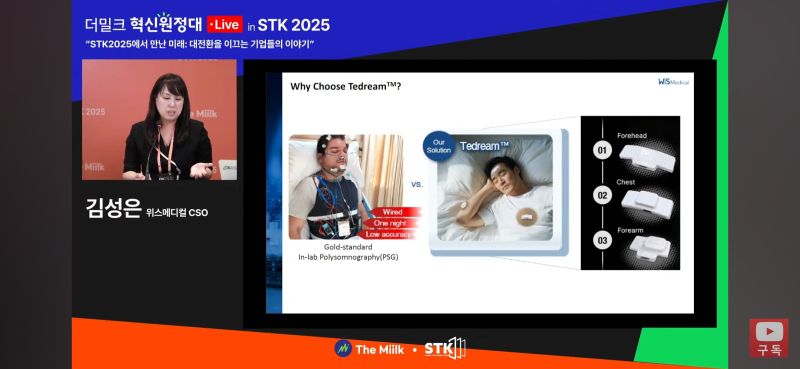Click the Forearm label text

(x=630, y=231)
